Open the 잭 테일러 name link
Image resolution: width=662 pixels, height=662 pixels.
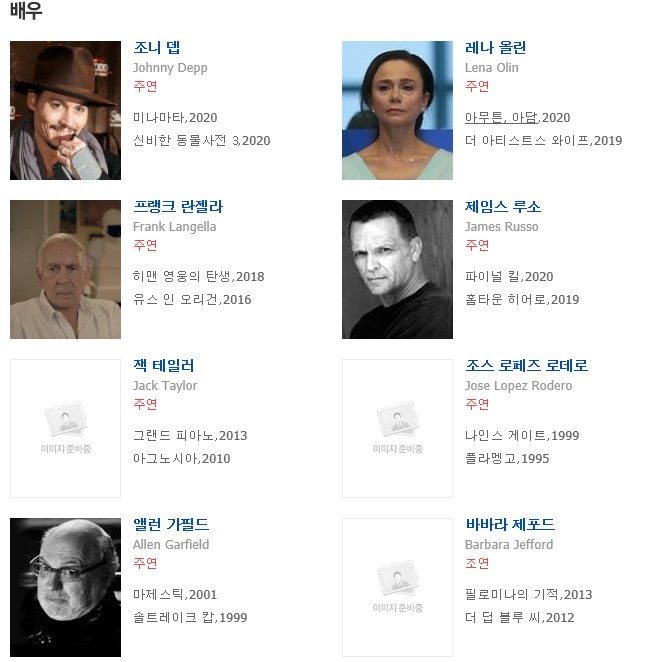163,365
